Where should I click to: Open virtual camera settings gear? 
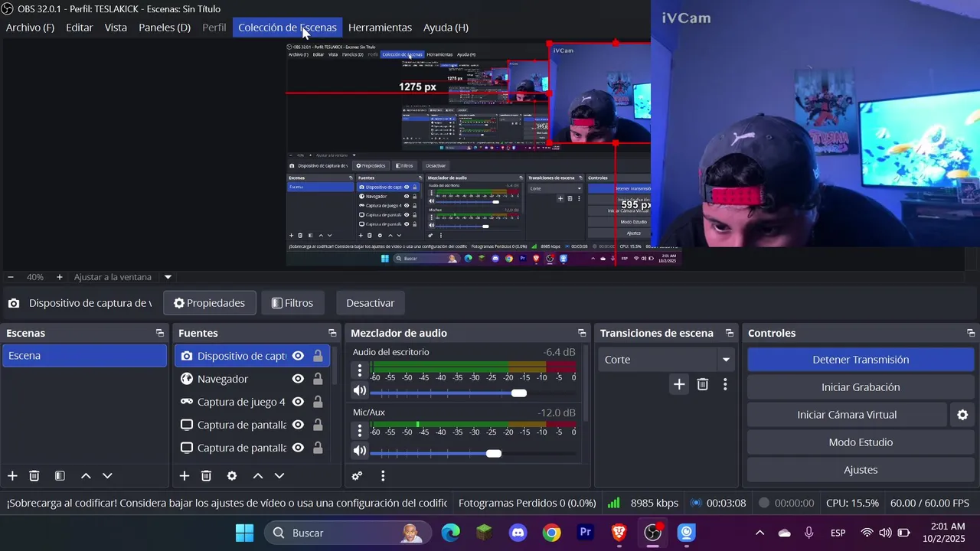[x=962, y=415]
